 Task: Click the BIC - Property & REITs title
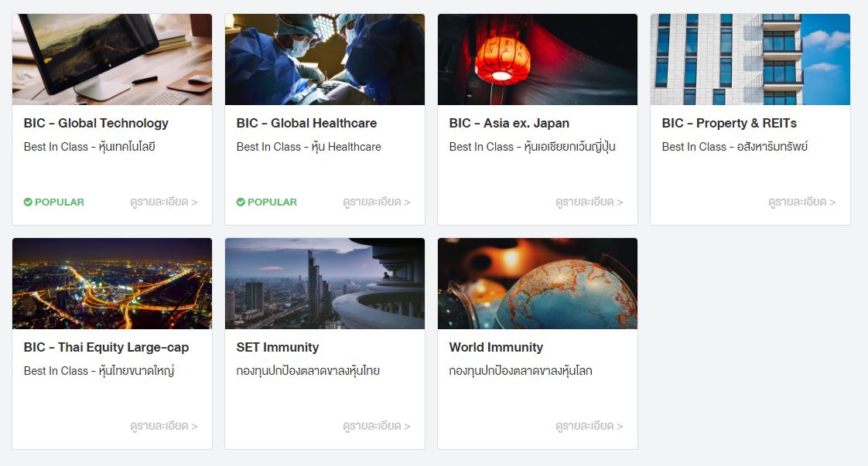tap(729, 124)
